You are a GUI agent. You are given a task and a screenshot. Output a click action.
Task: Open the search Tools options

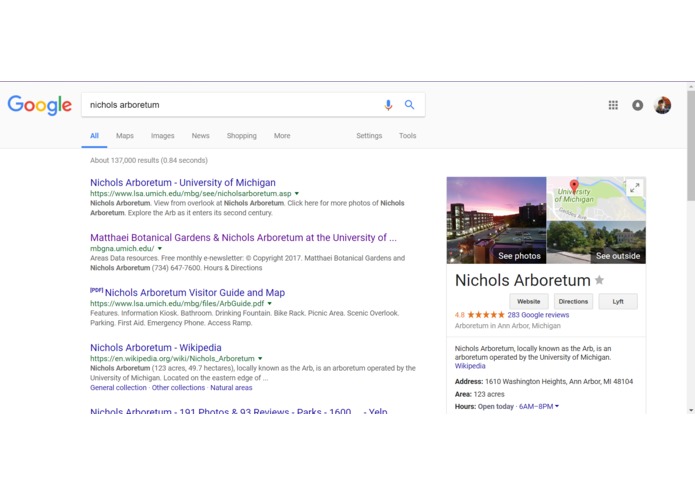(x=407, y=136)
